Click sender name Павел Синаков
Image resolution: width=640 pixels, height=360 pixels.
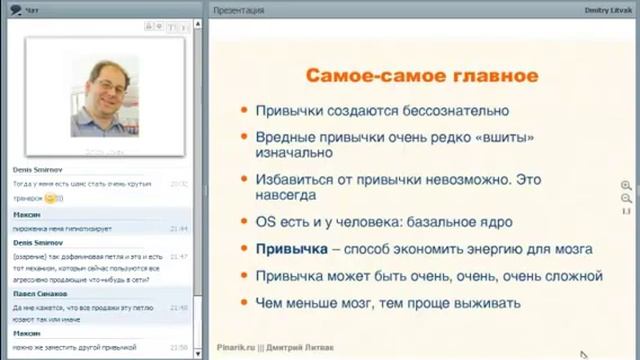pyautogui.click(x=40, y=293)
